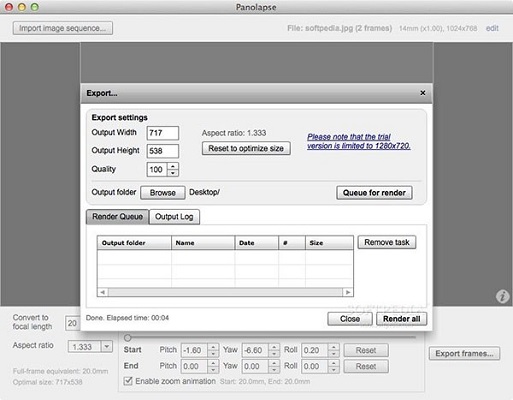
Task: Open the trial version limitation link
Action: click(359, 141)
